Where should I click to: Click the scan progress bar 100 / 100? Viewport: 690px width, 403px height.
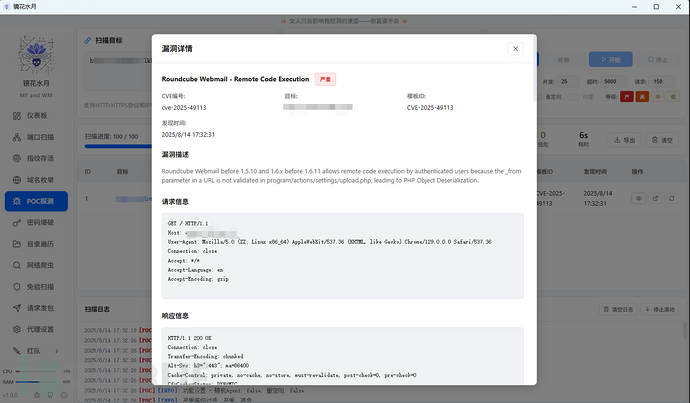click(x=118, y=146)
